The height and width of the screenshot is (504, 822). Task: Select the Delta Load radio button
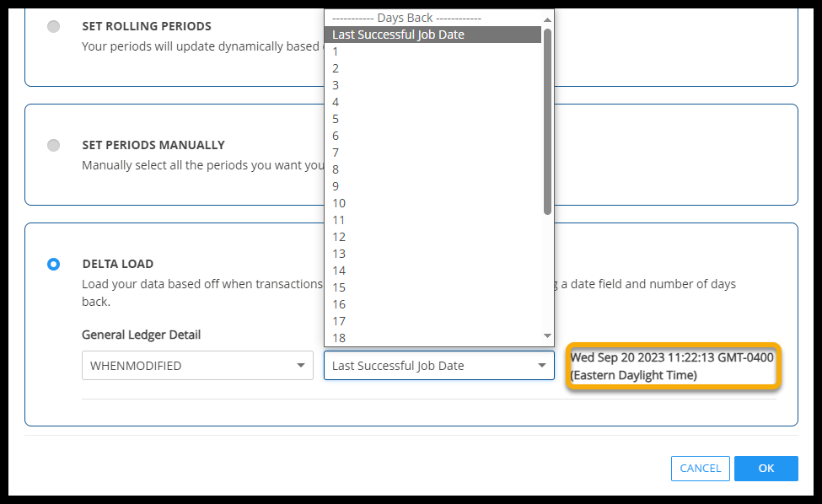click(54, 264)
